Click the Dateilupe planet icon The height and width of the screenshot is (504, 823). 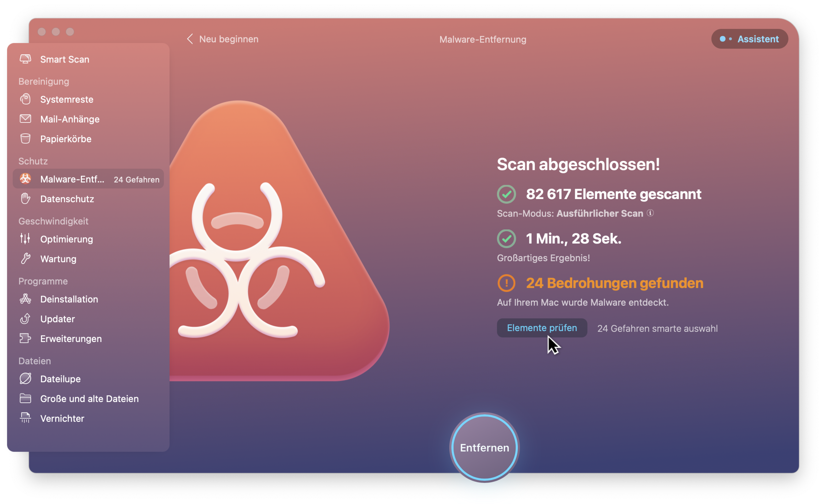[25, 378]
